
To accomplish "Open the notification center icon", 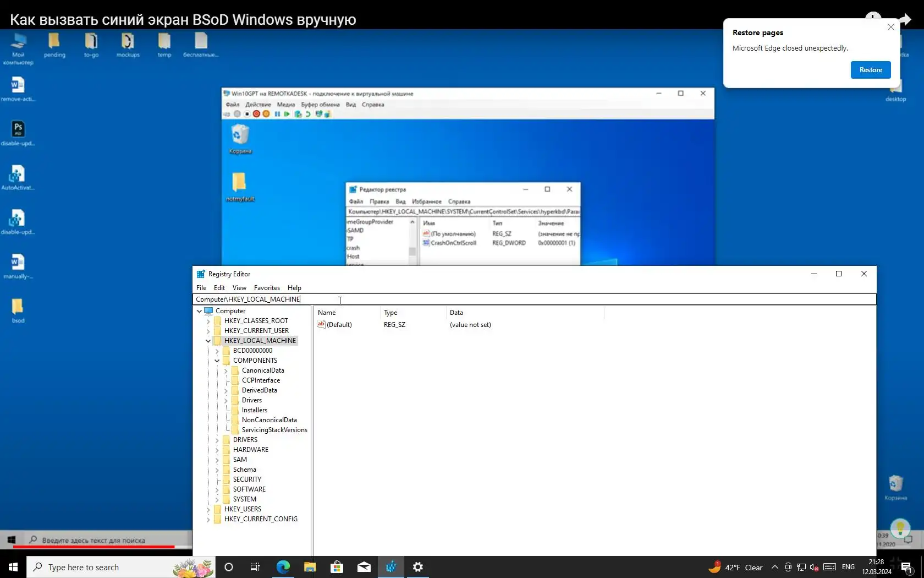I will 907,568.
